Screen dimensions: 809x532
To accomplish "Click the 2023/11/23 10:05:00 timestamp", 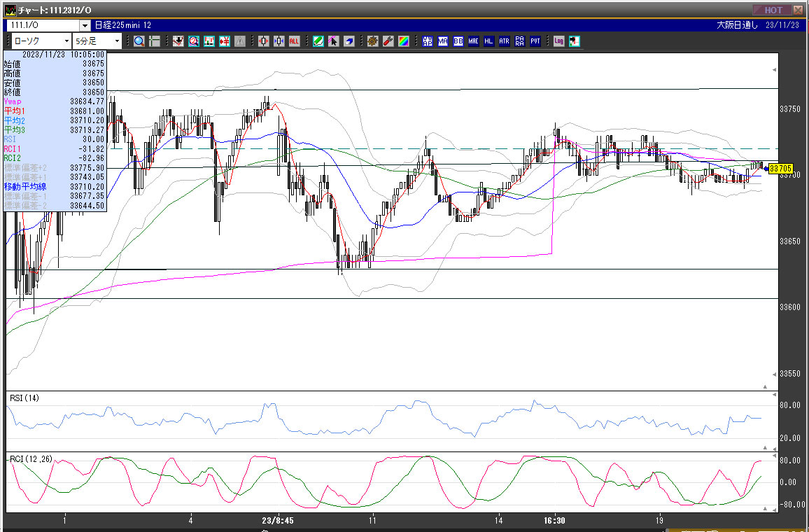I will coord(64,55).
